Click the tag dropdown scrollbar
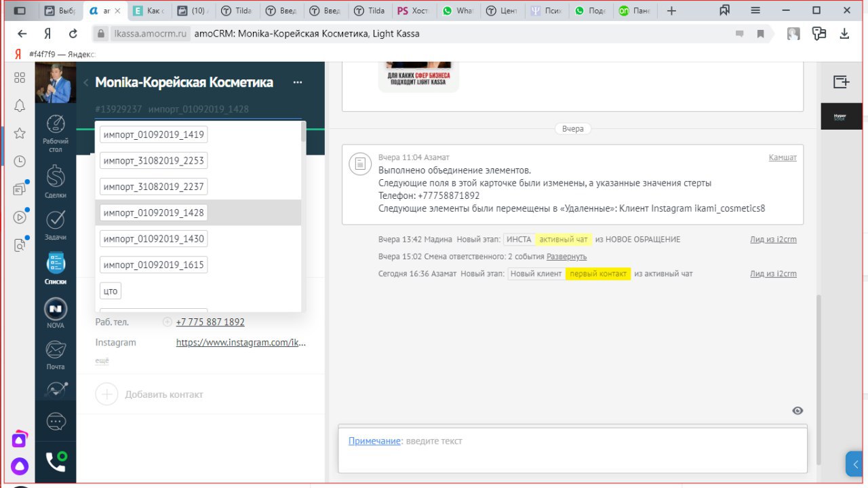Image resolution: width=868 pixels, height=488 pixels. click(303, 133)
